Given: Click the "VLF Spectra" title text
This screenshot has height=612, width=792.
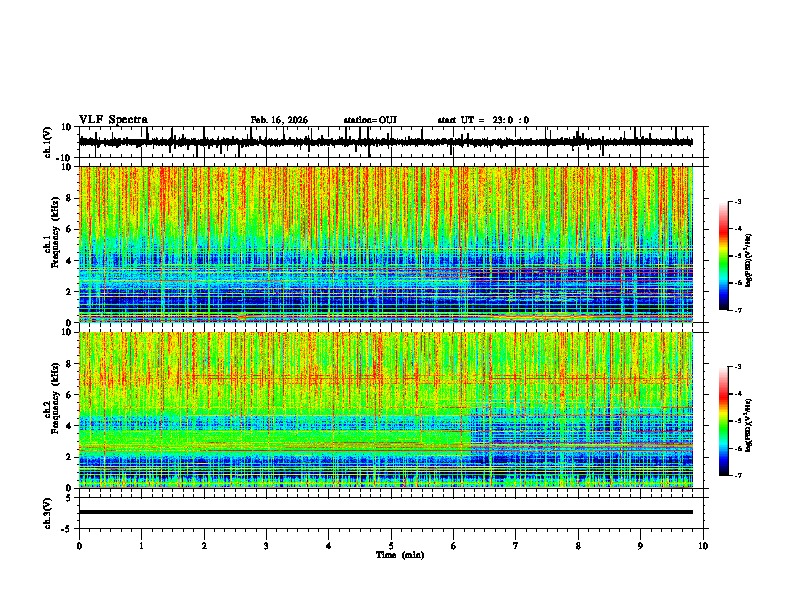Looking at the screenshot, I should click(x=113, y=120).
